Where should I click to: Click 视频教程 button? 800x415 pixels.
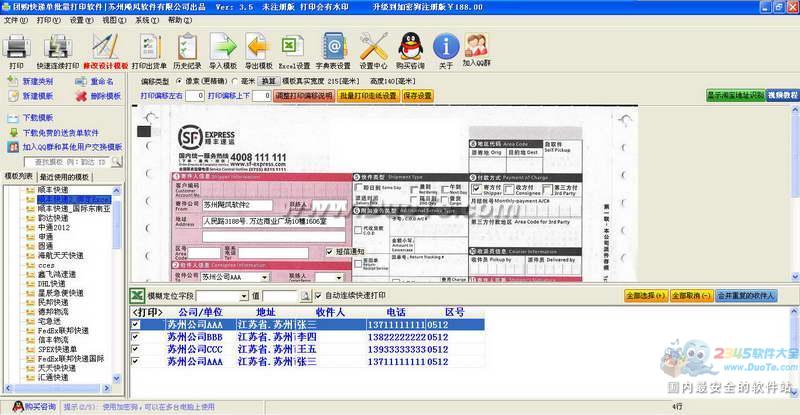[x=783, y=95]
